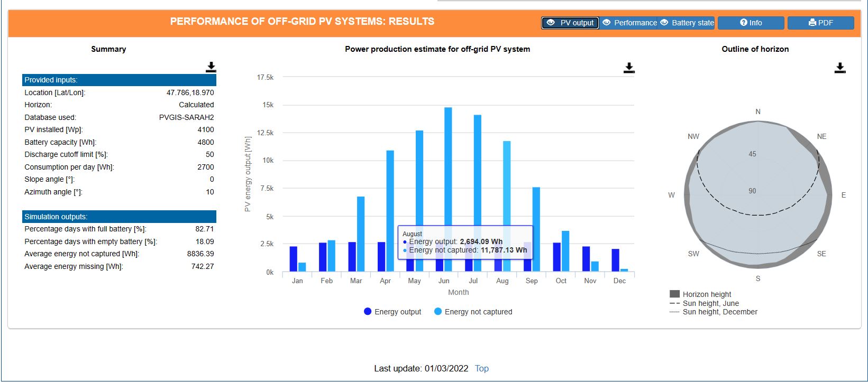Toggle Horizon height in the horizon legend
The height and width of the screenshot is (382, 868).
700,294
